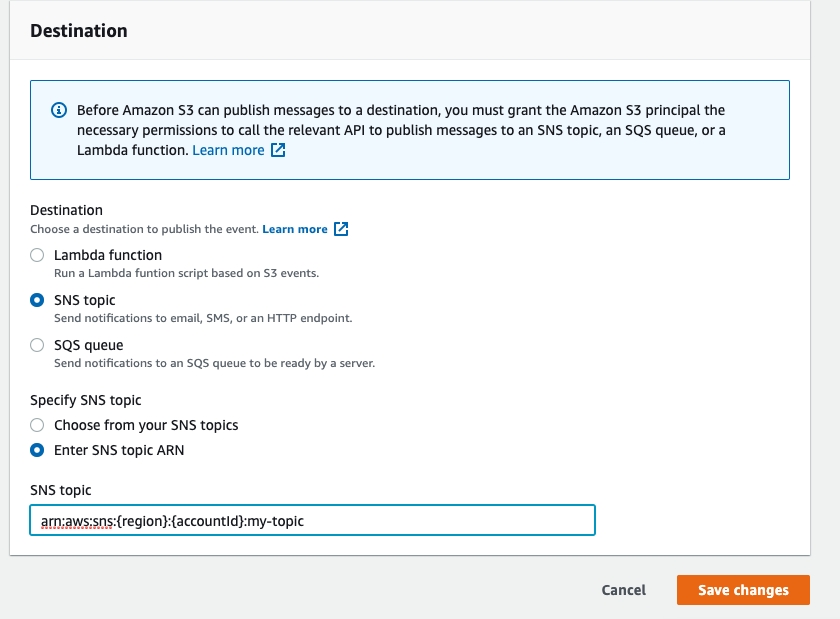Open external link icon in the permissions notice
Screen dimensions: 840x619
click(278, 150)
